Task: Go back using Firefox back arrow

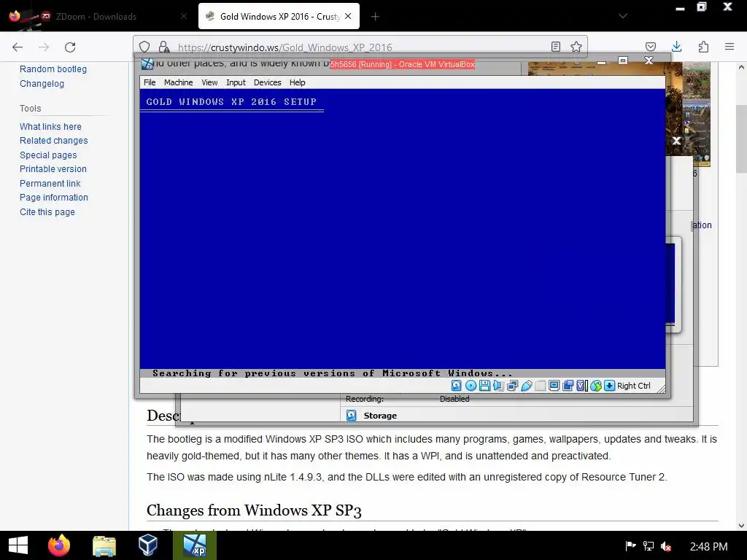Action: click(x=18, y=47)
